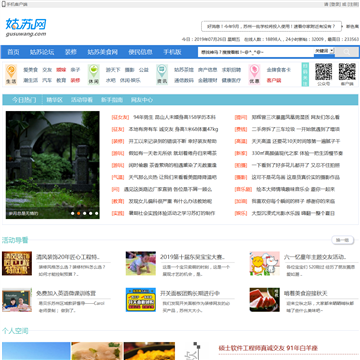Click the 亲子 link in 生活 category
The width and height of the screenshot is (360, 360).
point(75,70)
